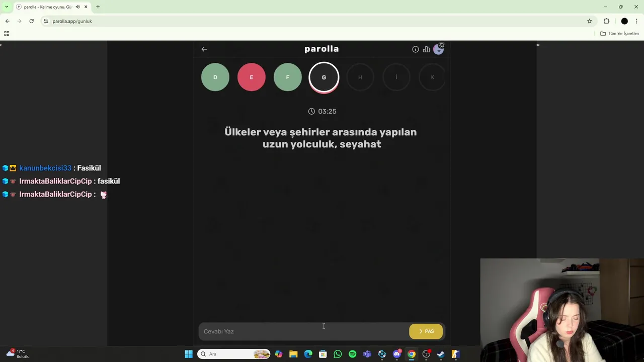Open Discord from the taskbar

pos(397,354)
